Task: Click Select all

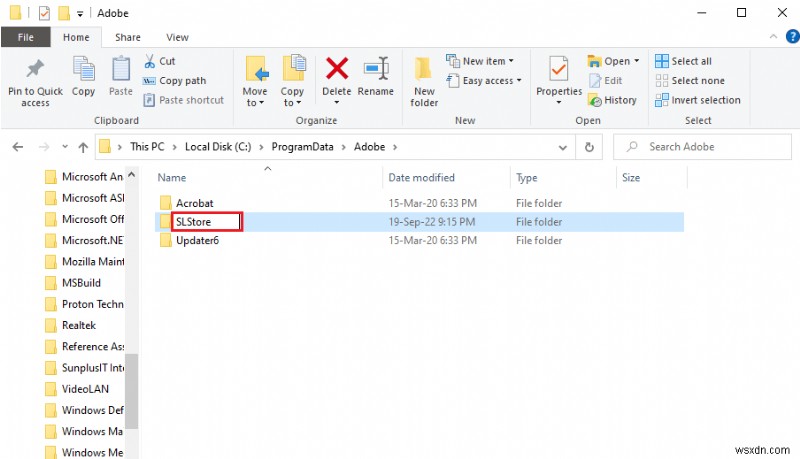Action: tap(683, 61)
